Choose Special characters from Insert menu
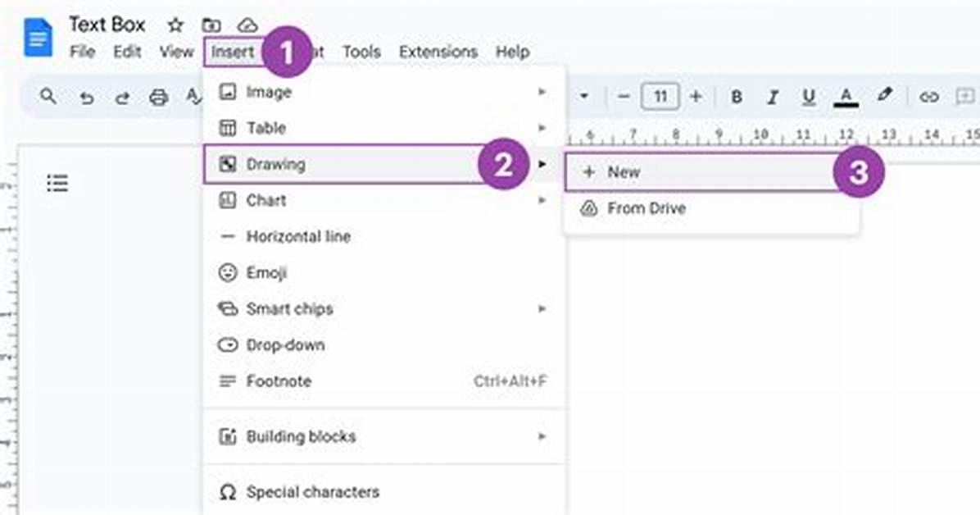Image resolution: width=980 pixels, height=515 pixels. coord(384,492)
